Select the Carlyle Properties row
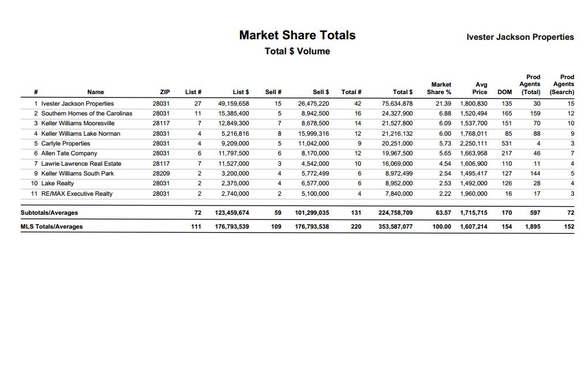The height and width of the screenshot is (373, 588). [x=297, y=143]
